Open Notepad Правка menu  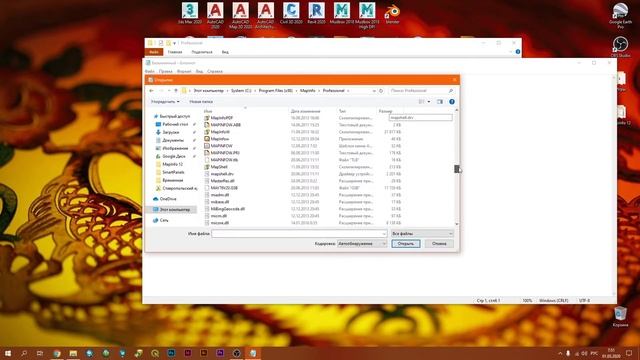coord(165,71)
